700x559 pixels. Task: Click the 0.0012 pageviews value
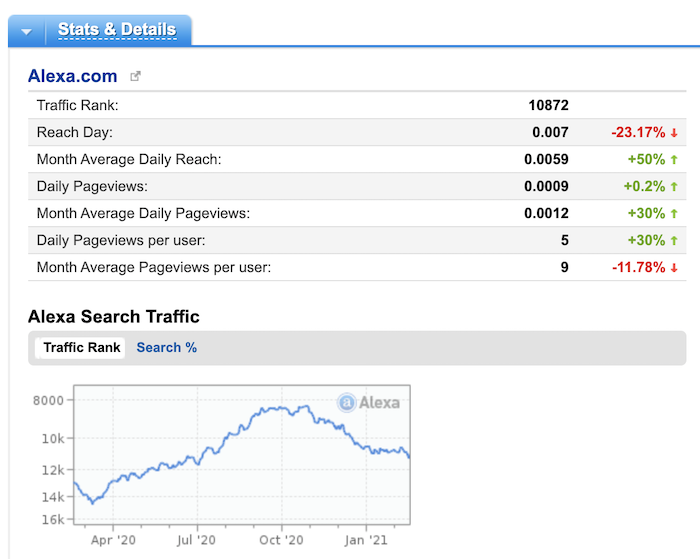(x=546, y=213)
